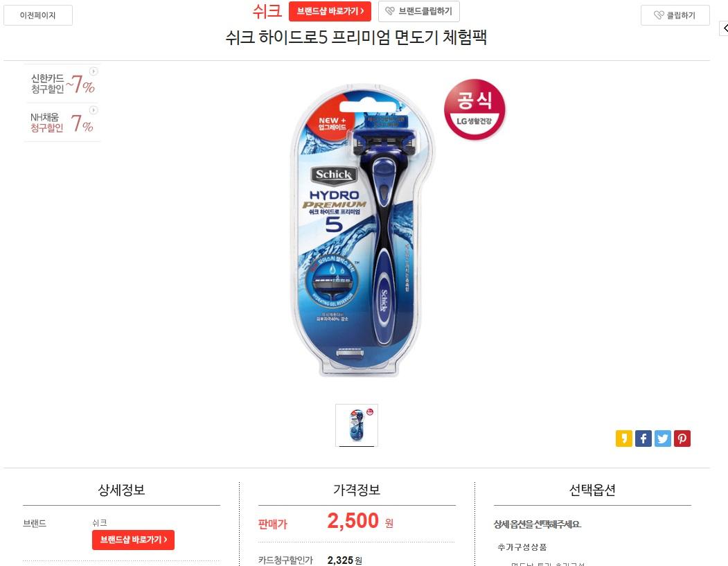
Task: Click 쉬크 brand value in 상세정보
Action: [99, 523]
